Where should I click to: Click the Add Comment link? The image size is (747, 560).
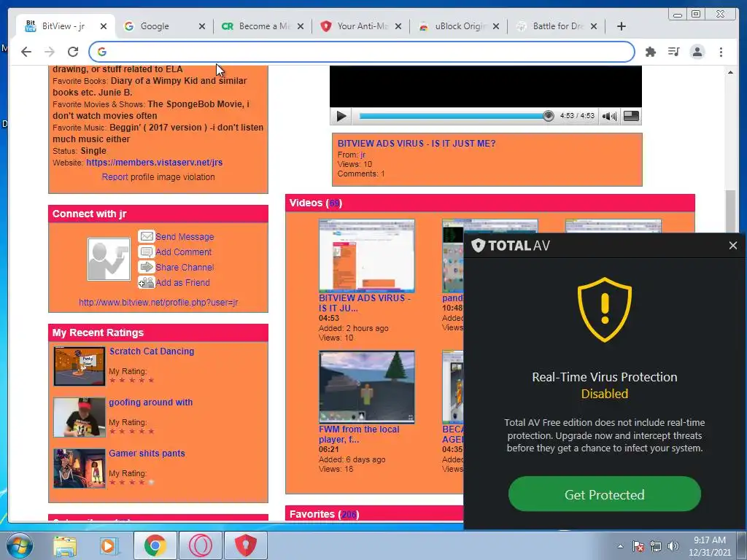coord(183,252)
